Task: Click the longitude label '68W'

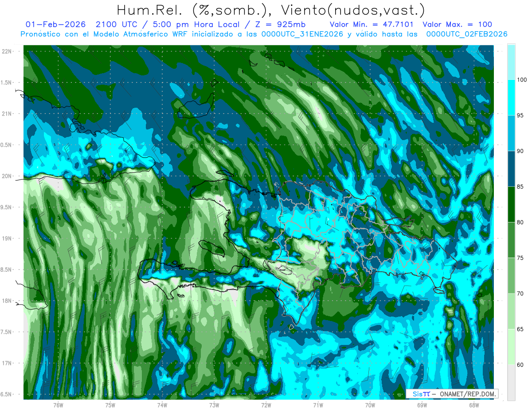Action: coord(474,405)
